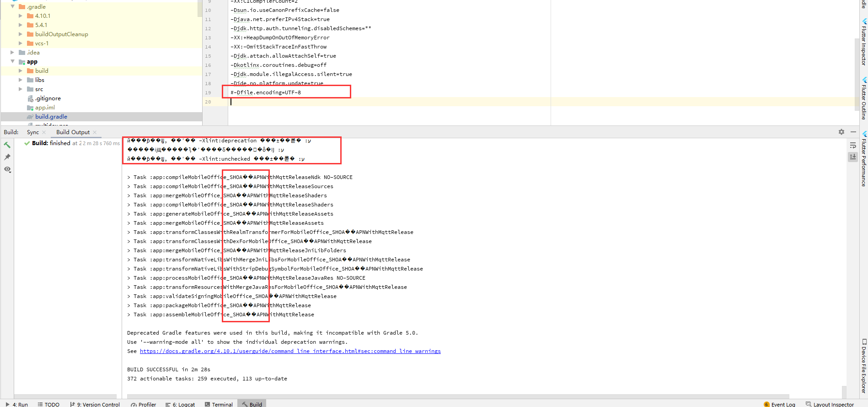Expand the buildOutputCleanup folder
This screenshot has height=407, width=868.
pyautogui.click(x=21, y=34)
